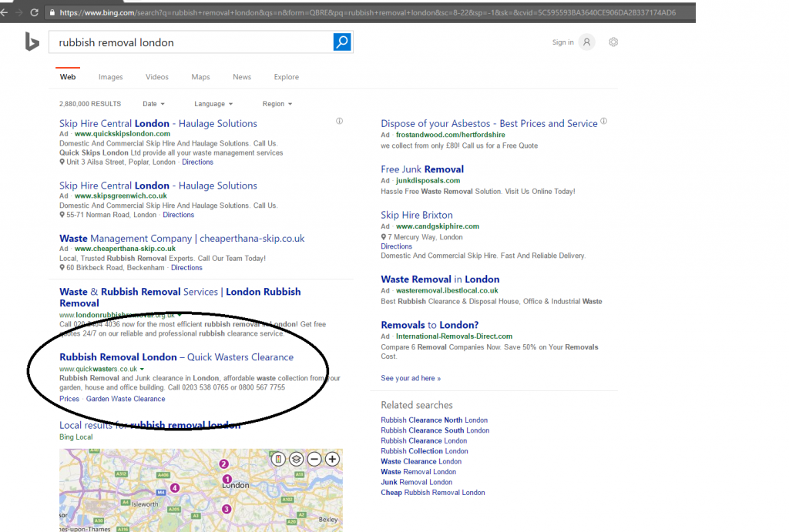Click the browser back arrow
The height and width of the screenshot is (532, 789).
coord(4,12)
